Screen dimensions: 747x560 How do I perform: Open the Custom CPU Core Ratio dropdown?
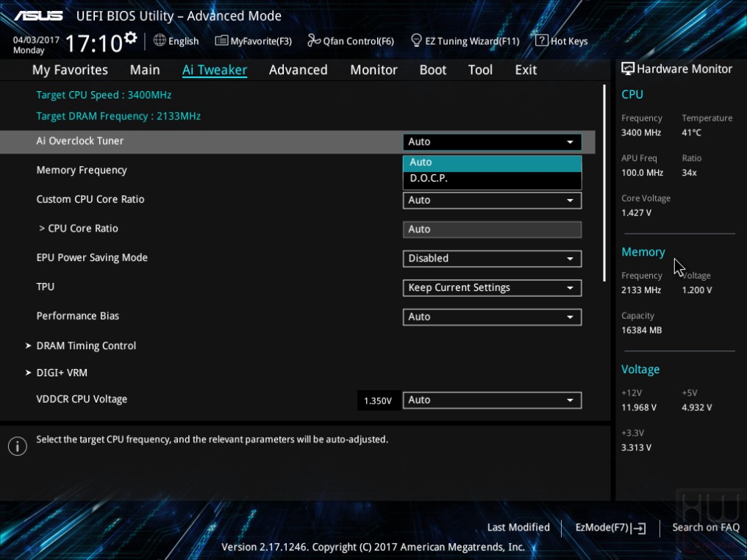(492, 201)
